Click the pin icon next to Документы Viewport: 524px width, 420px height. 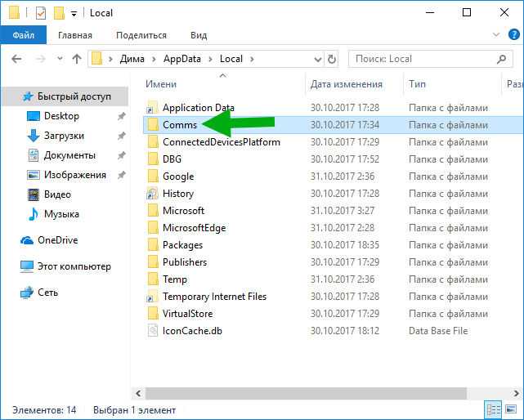click(x=121, y=156)
